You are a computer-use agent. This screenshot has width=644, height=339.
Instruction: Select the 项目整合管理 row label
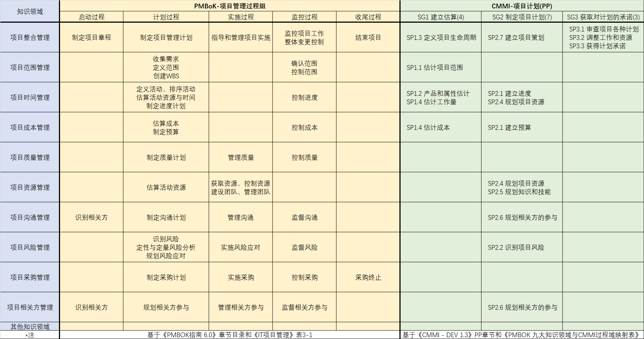[30, 37]
